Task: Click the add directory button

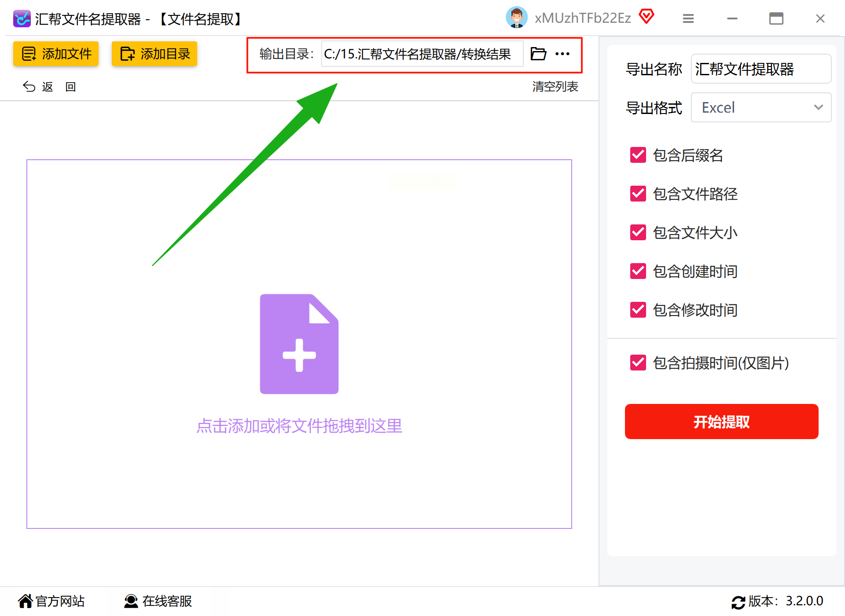Action: (154, 54)
